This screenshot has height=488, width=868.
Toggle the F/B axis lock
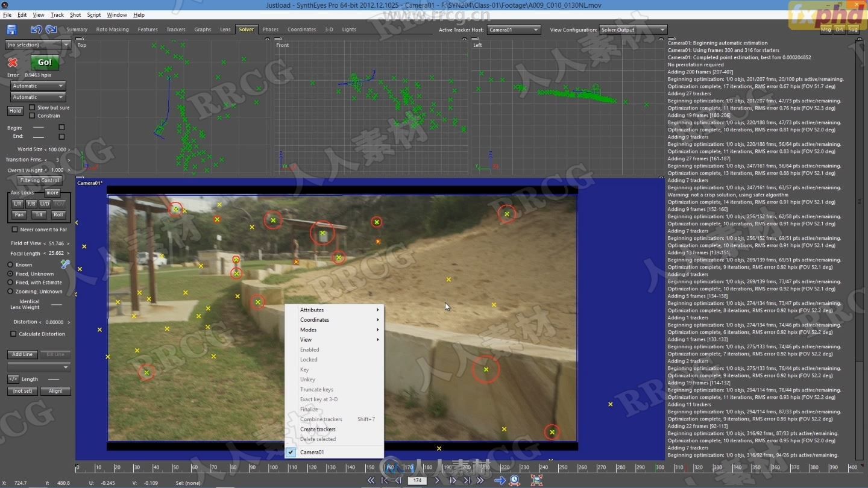[31, 204]
